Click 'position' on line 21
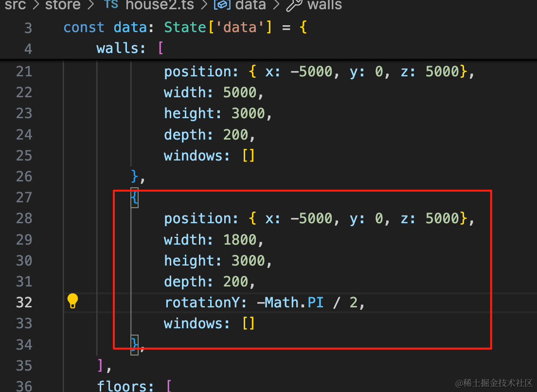Image resolution: width=537 pixels, height=392 pixels. tap(197, 71)
